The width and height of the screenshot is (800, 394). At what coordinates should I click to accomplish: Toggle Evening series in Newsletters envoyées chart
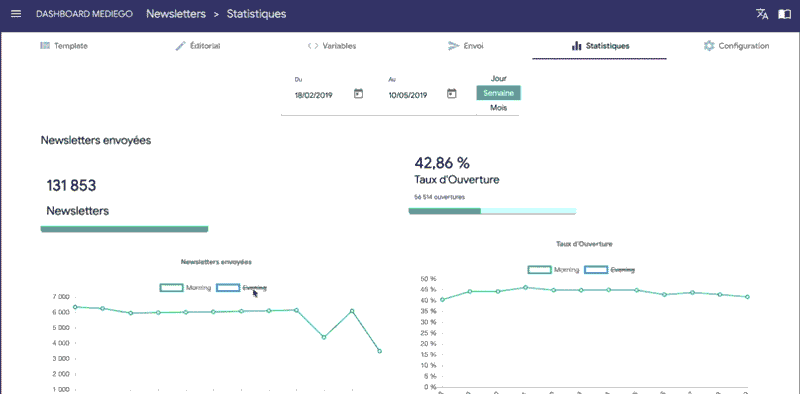click(241, 288)
